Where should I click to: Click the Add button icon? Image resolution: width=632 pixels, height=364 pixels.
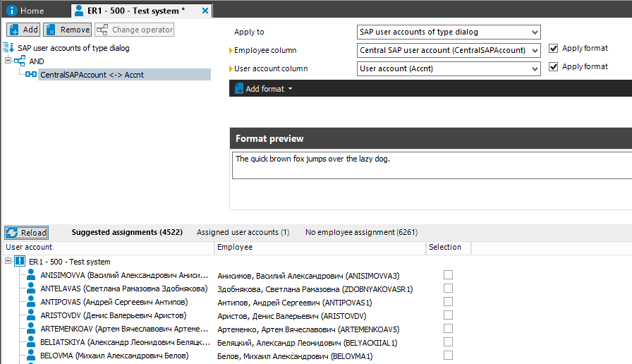coord(14,30)
